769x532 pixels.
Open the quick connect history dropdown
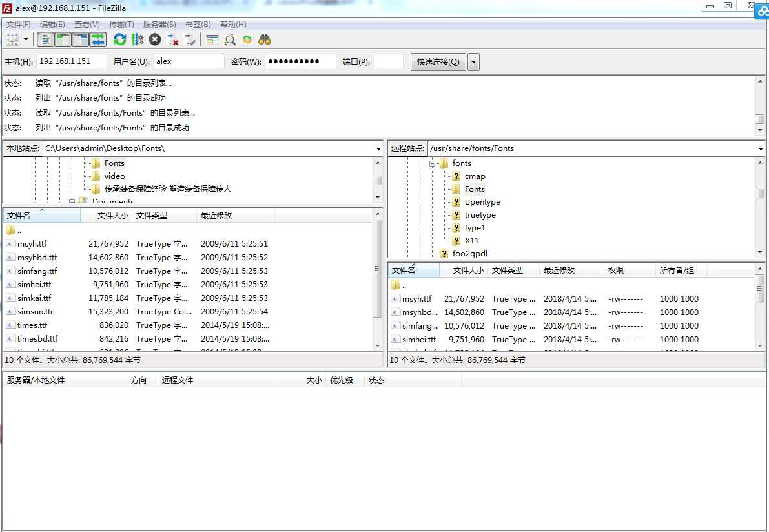pyautogui.click(x=473, y=62)
